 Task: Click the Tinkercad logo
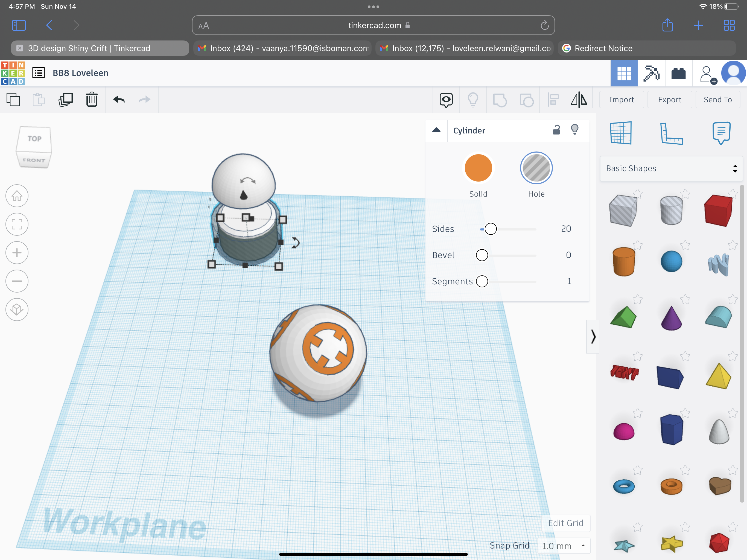(x=13, y=73)
